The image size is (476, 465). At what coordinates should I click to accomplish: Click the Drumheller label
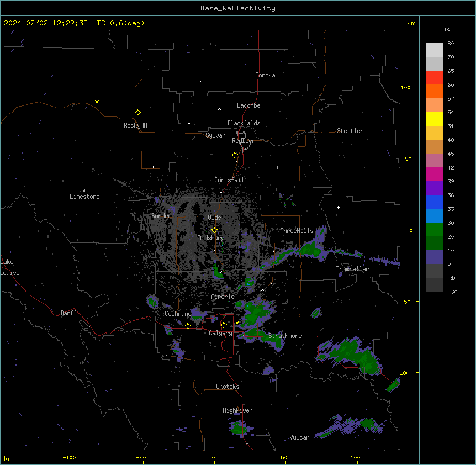tap(352, 269)
